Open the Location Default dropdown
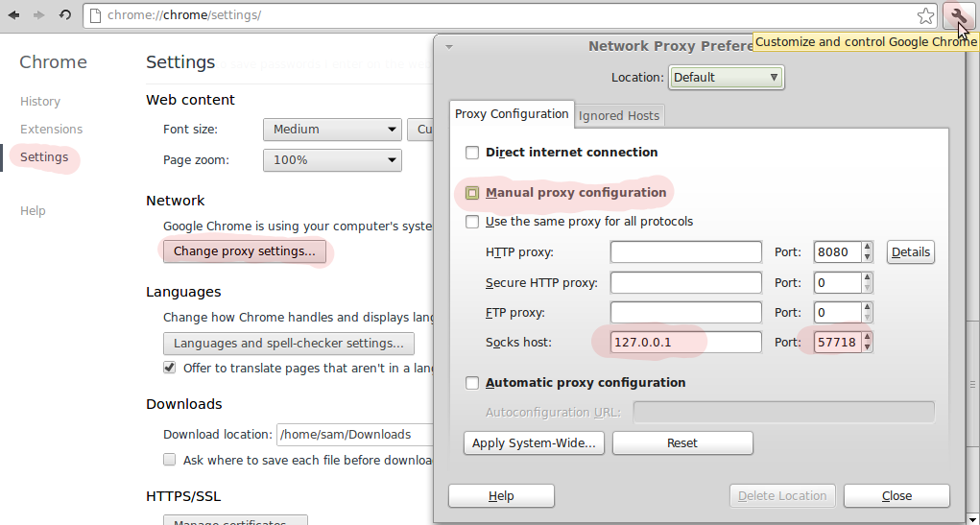This screenshot has width=980, height=525. [x=727, y=78]
